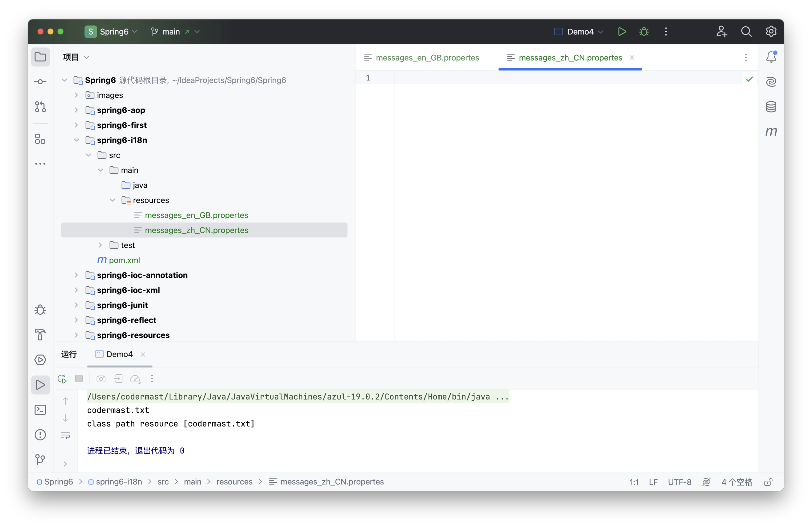Click the Debug bug icon in toolbar
Image resolution: width=812 pixels, height=528 pixels.
click(x=644, y=32)
